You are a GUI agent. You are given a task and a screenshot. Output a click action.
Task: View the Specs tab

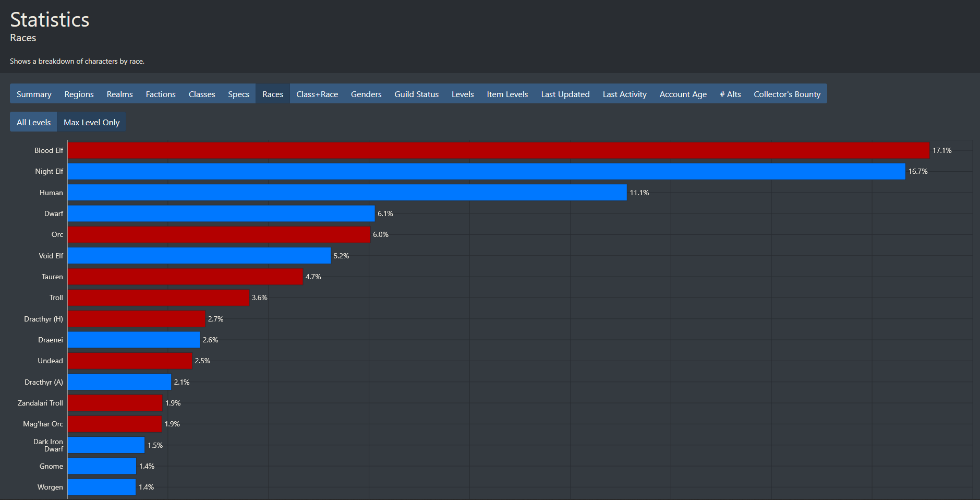click(239, 94)
